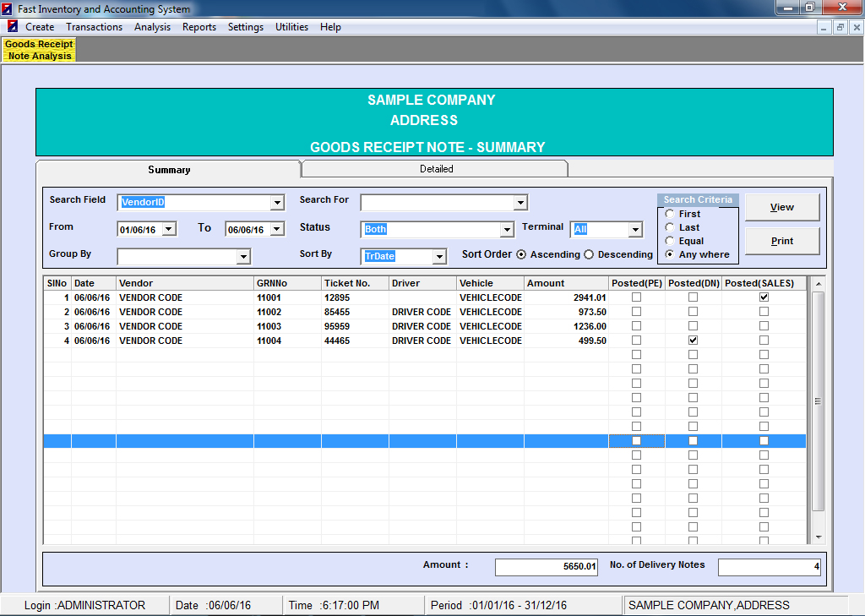Click the View button
Image resolution: width=865 pixels, height=616 pixels.
pyautogui.click(x=781, y=207)
